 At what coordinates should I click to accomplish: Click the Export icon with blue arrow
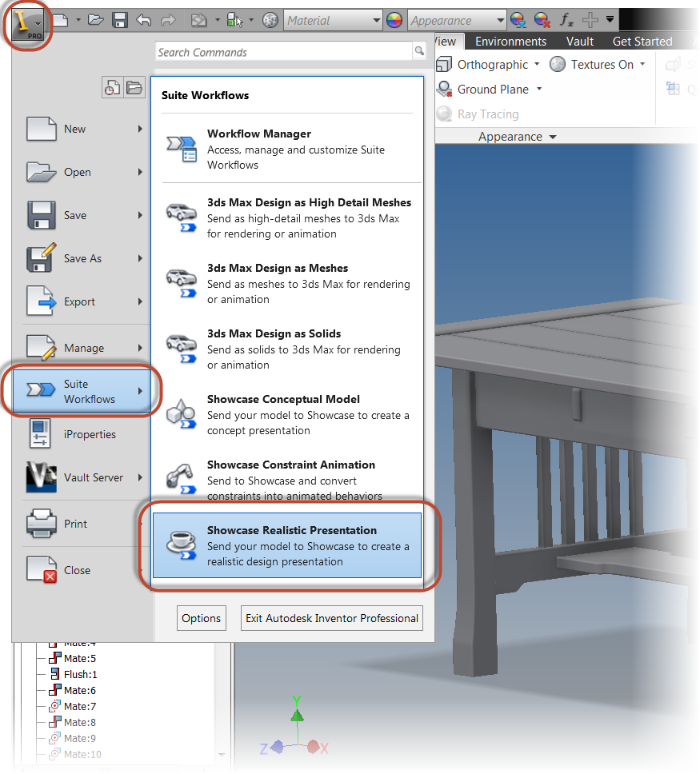coord(42,301)
